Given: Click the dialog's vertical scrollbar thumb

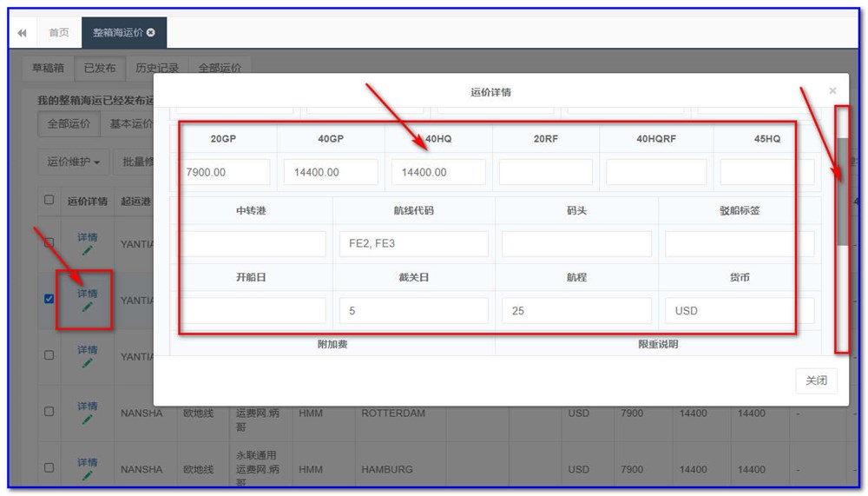Looking at the screenshot, I should click(842, 191).
